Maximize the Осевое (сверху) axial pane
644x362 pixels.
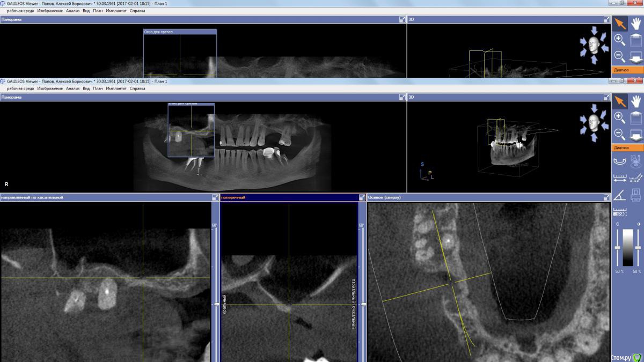click(x=606, y=198)
